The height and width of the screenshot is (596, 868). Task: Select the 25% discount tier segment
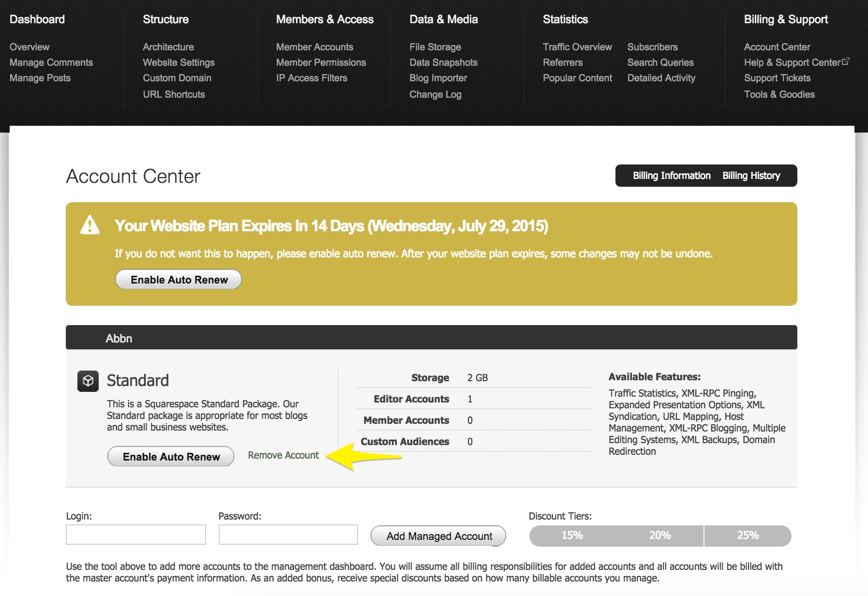pyautogui.click(x=748, y=536)
